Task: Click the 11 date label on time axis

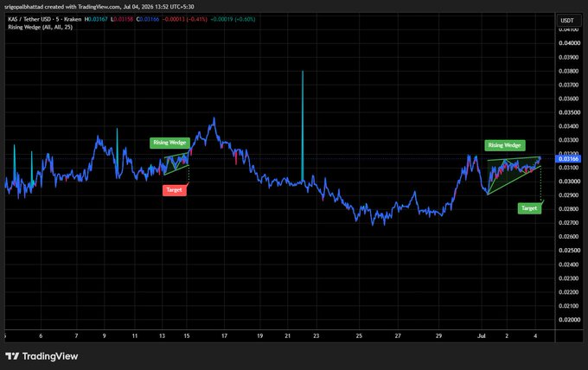Action: tap(135, 336)
